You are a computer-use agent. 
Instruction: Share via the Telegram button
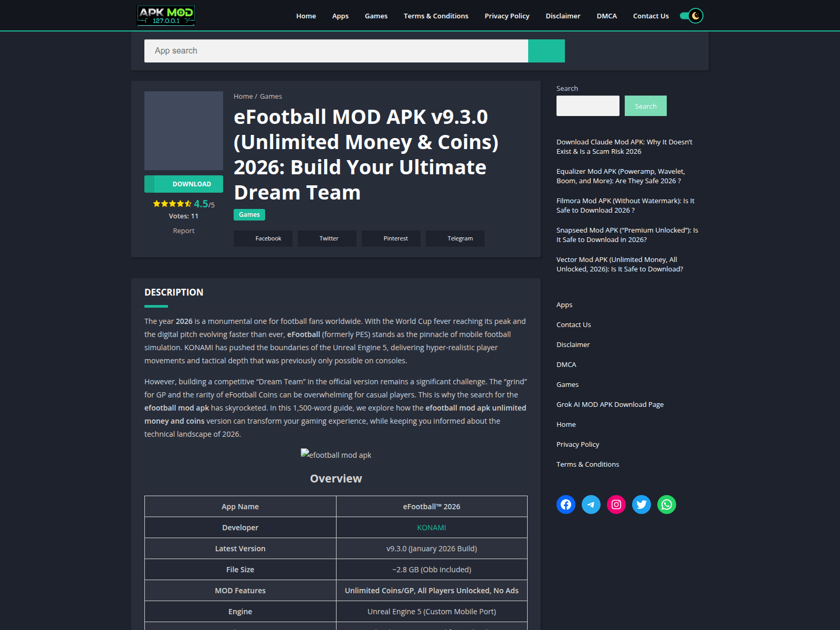click(455, 238)
